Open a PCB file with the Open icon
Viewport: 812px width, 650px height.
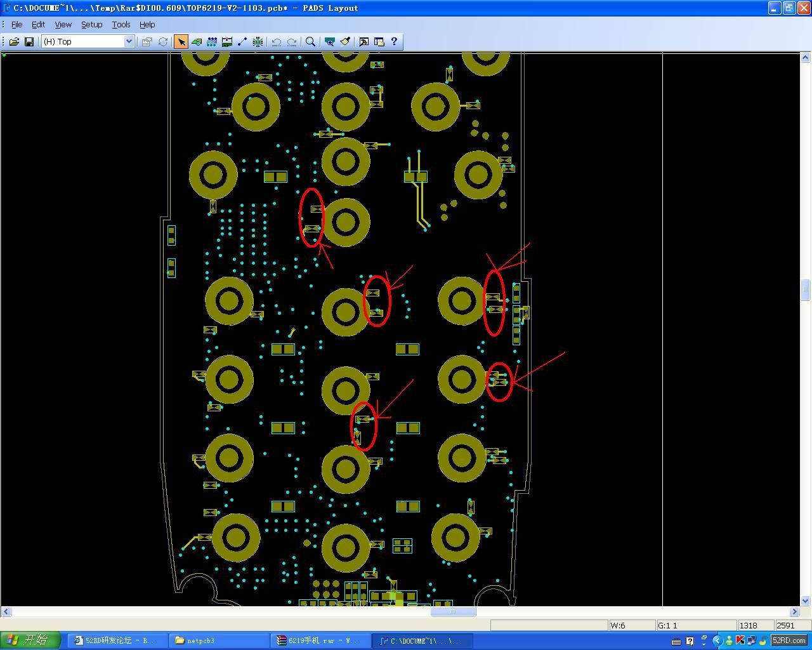(14, 42)
